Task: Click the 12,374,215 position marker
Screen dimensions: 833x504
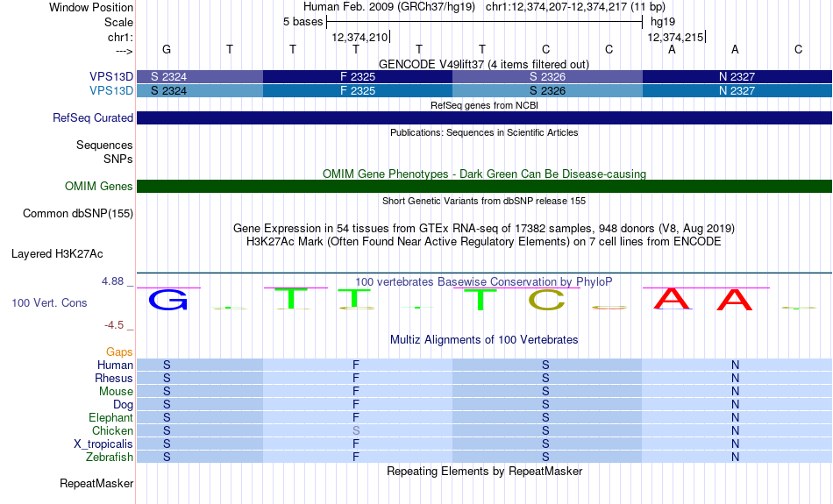Action: click(676, 37)
